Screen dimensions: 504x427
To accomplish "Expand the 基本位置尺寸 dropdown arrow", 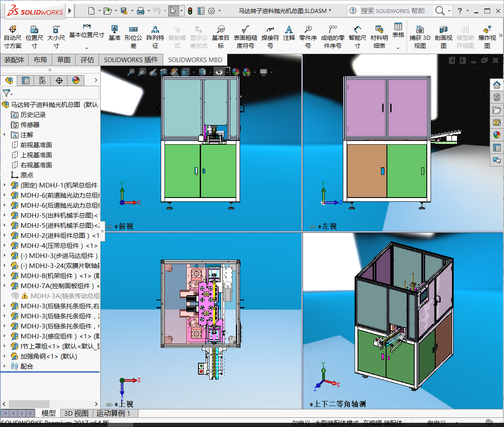I will coord(86,48).
